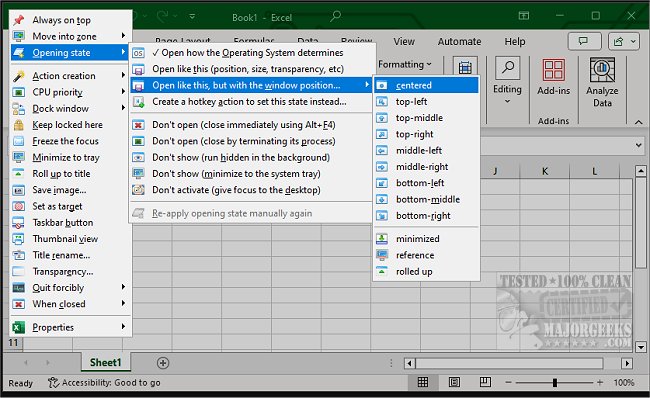
Task: Select Open how the Operating System determines
Action: (251, 53)
